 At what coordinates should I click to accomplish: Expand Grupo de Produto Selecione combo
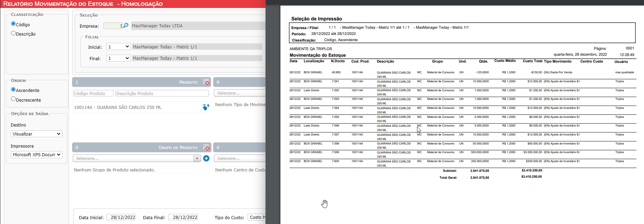197,158
